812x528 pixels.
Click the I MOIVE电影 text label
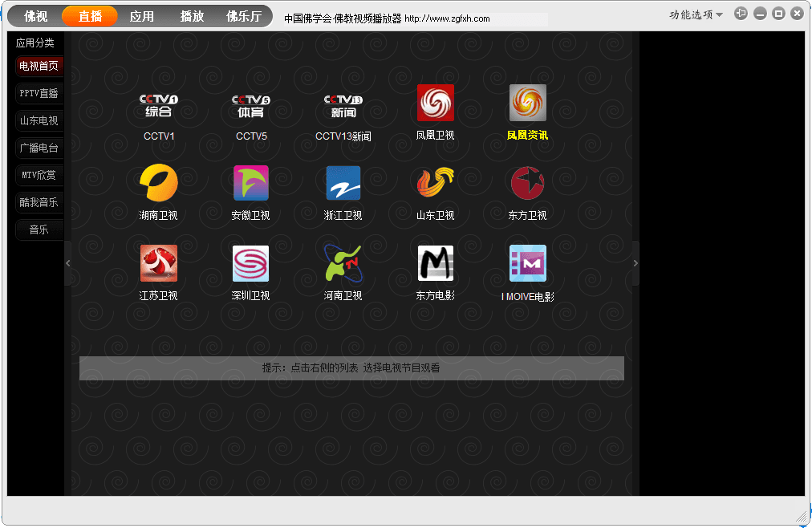click(x=528, y=297)
